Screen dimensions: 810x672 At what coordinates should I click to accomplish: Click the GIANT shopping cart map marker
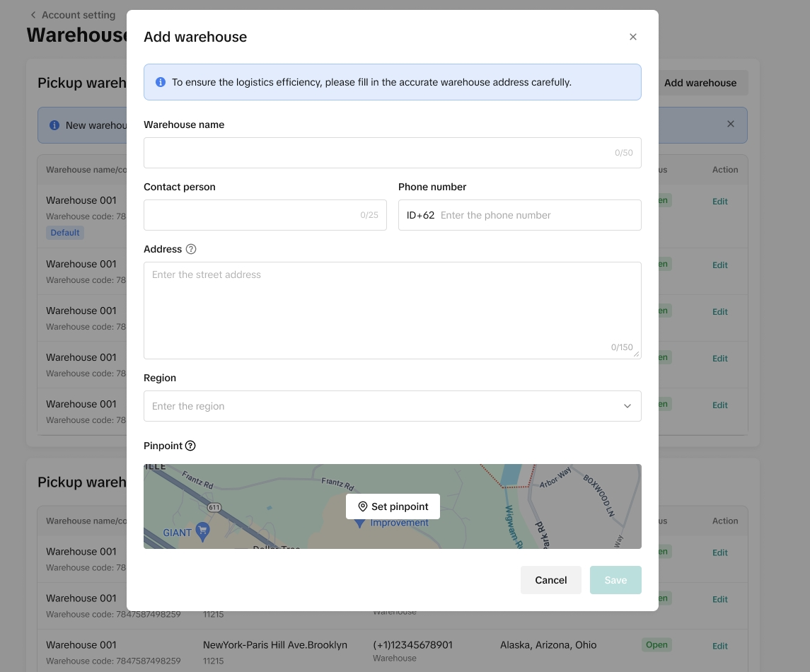coord(202,531)
